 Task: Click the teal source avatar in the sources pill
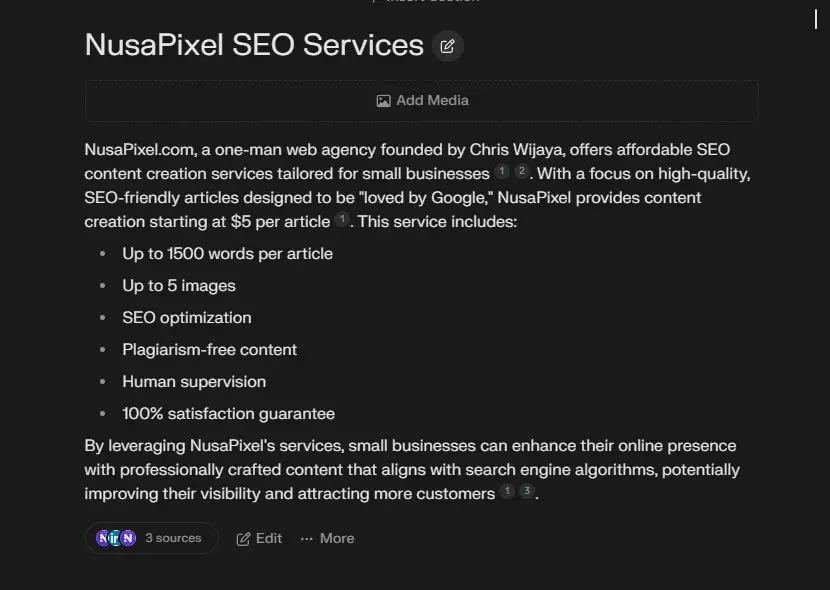tap(115, 538)
